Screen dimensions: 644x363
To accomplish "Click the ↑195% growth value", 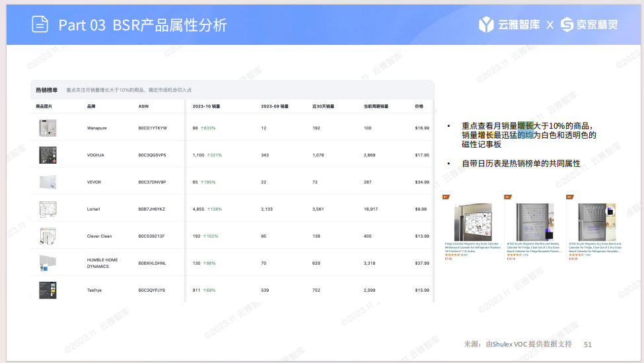I will tap(208, 182).
